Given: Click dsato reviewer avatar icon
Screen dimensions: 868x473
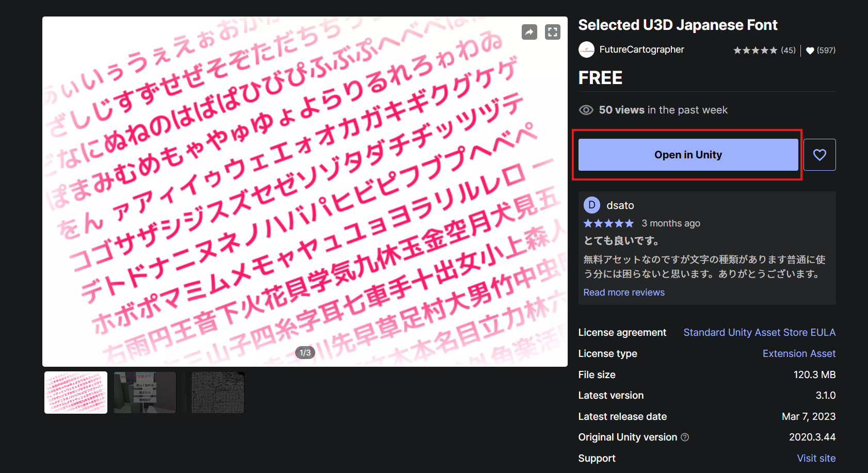Looking at the screenshot, I should click(x=592, y=205).
